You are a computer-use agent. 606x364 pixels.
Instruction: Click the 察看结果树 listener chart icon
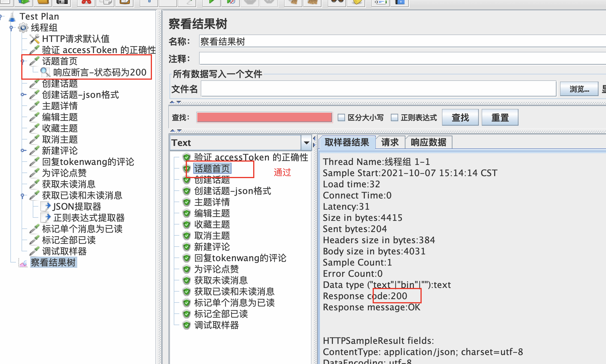click(x=23, y=263)
